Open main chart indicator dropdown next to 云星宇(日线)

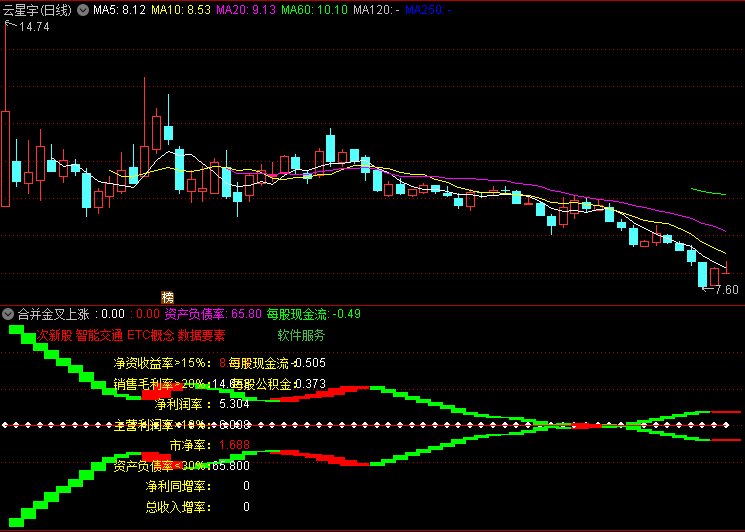coord(83,10)
